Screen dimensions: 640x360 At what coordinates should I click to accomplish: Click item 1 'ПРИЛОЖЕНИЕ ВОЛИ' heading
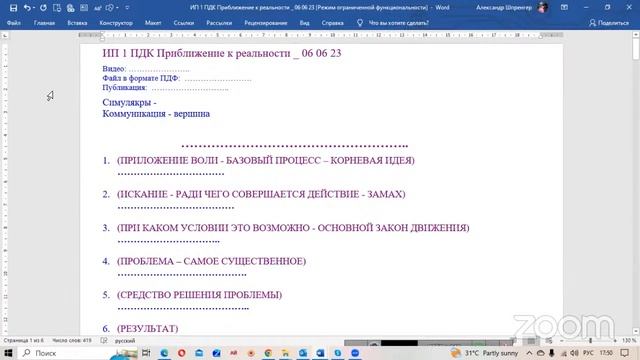266,160
